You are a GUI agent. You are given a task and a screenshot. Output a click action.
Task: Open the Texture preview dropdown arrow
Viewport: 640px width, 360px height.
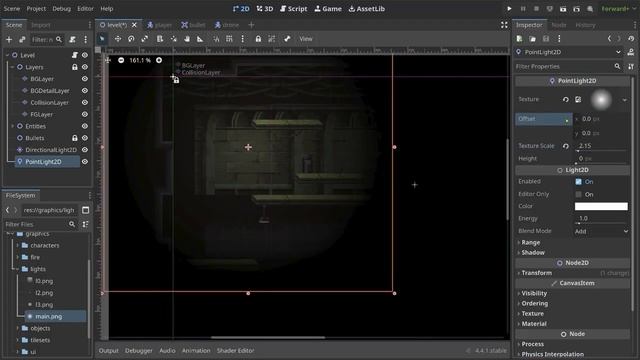(624, 100)
